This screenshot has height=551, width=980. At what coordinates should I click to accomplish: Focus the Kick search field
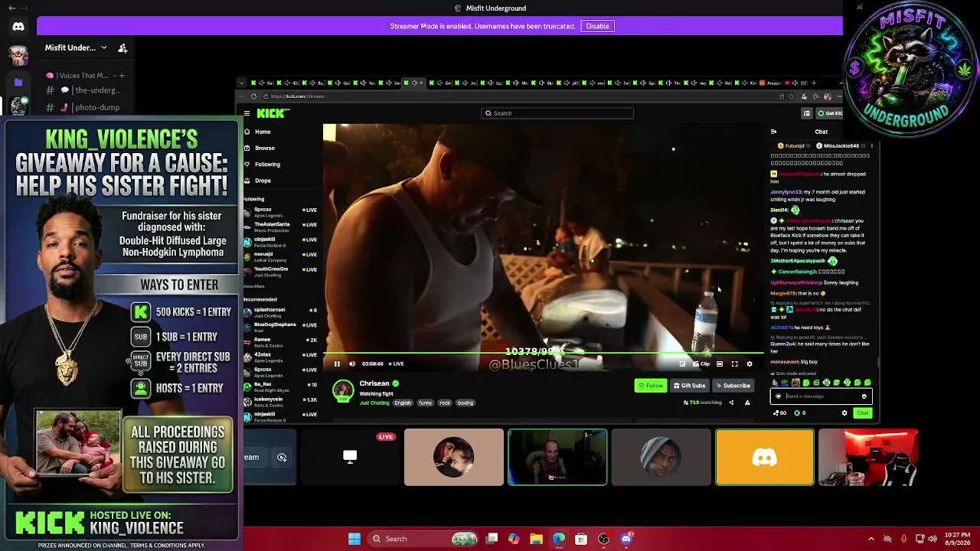coord(557,113)
